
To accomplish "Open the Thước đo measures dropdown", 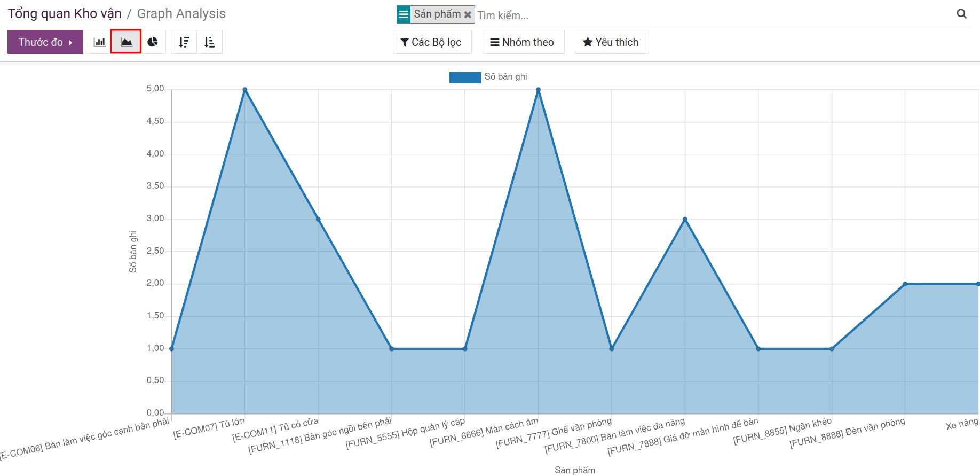I will (45, 42).
